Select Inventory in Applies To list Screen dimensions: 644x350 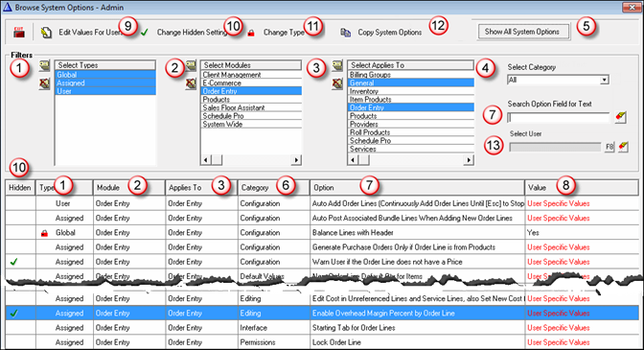(x=411, y=91)
